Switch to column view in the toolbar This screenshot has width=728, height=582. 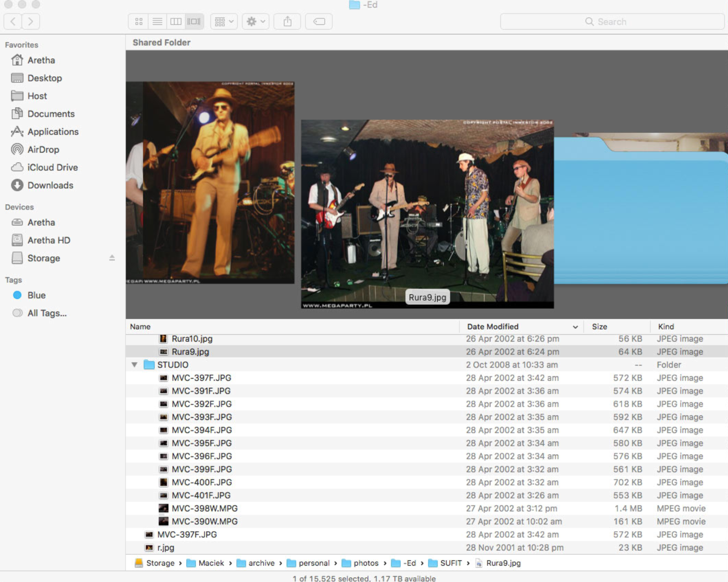(x=176, y=22)
